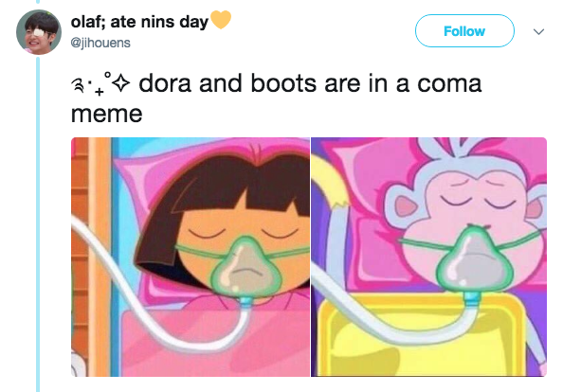The height and width of the screenshot is (392, 563).
Task: Open the tweet options chevron menu
Action: point(538,32)
